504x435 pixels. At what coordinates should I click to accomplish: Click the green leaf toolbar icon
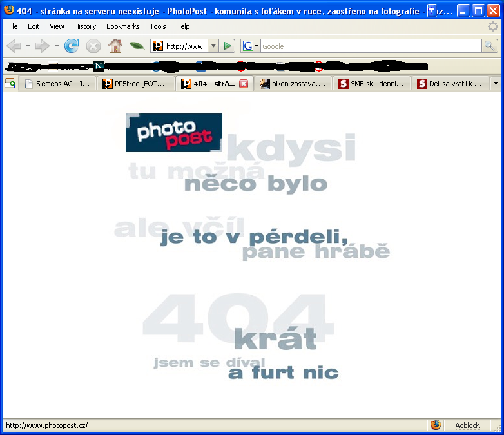[136, 46]
